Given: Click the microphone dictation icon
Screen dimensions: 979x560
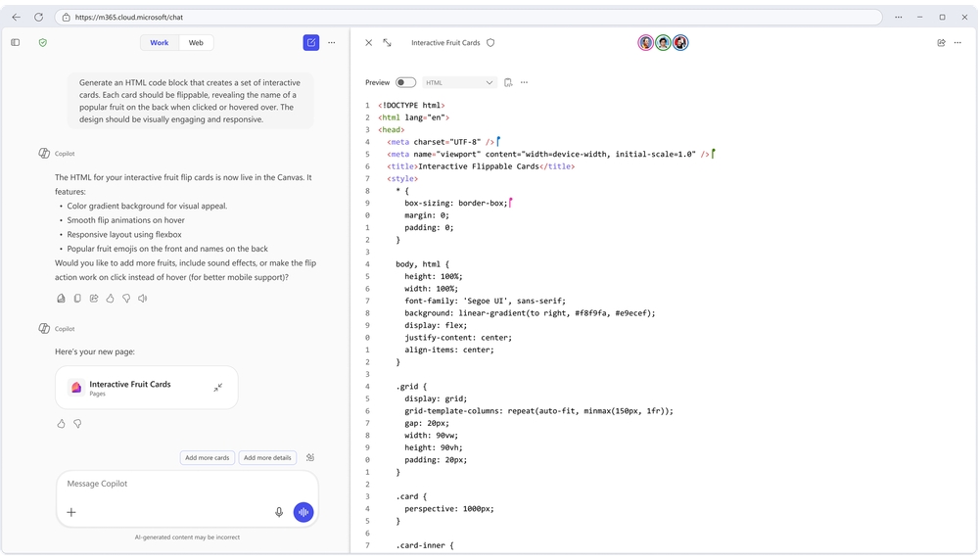Looking at the screenshot, I should tap(279, 512).
